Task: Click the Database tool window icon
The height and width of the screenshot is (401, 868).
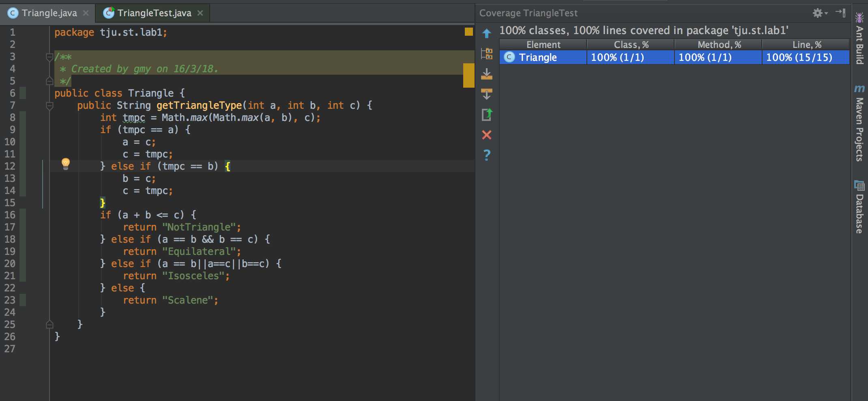Action: [x=859, y=185]
